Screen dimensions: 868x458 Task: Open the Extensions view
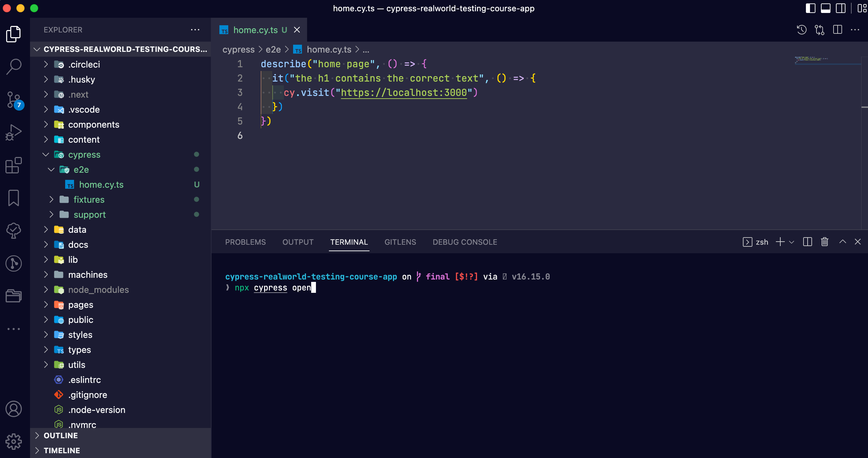pyautogui.click(x=14, y=166)
